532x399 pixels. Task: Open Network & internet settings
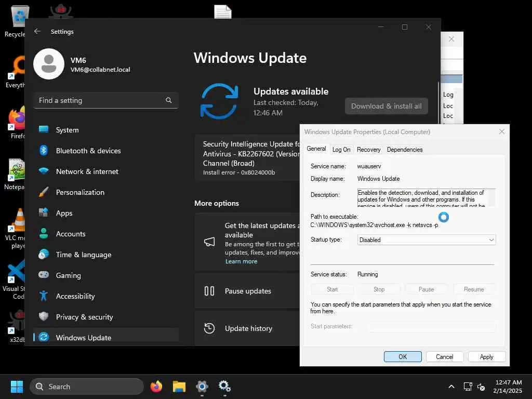point(106,171)
